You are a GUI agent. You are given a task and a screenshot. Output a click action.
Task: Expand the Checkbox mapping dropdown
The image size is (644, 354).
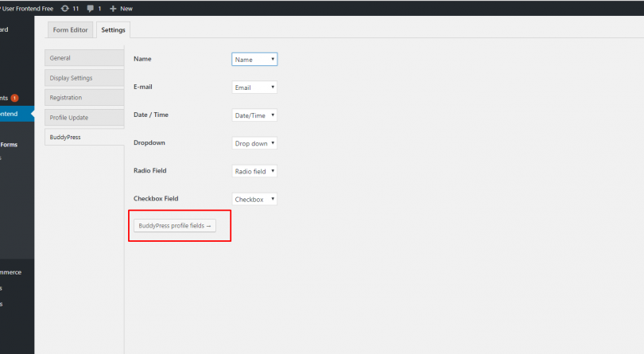[x=254, y=199]
